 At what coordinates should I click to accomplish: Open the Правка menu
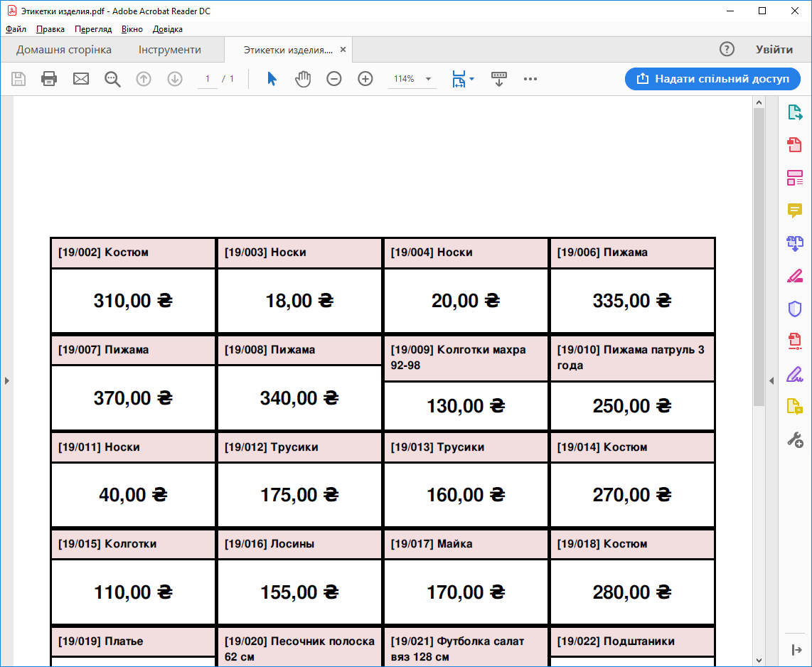click(50, 29)
